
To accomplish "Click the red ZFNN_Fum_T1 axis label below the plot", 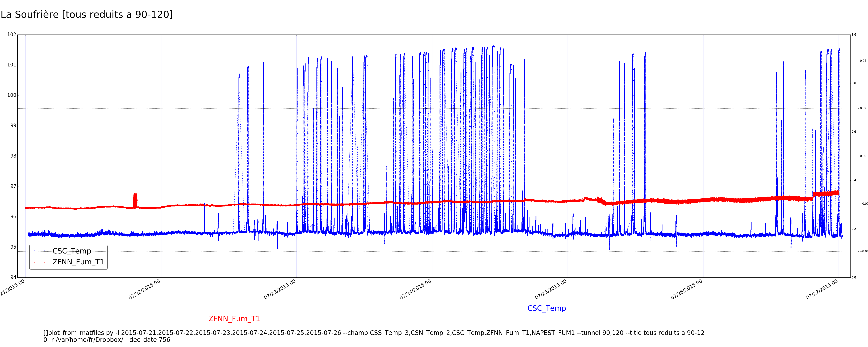I will click(234, 319).
